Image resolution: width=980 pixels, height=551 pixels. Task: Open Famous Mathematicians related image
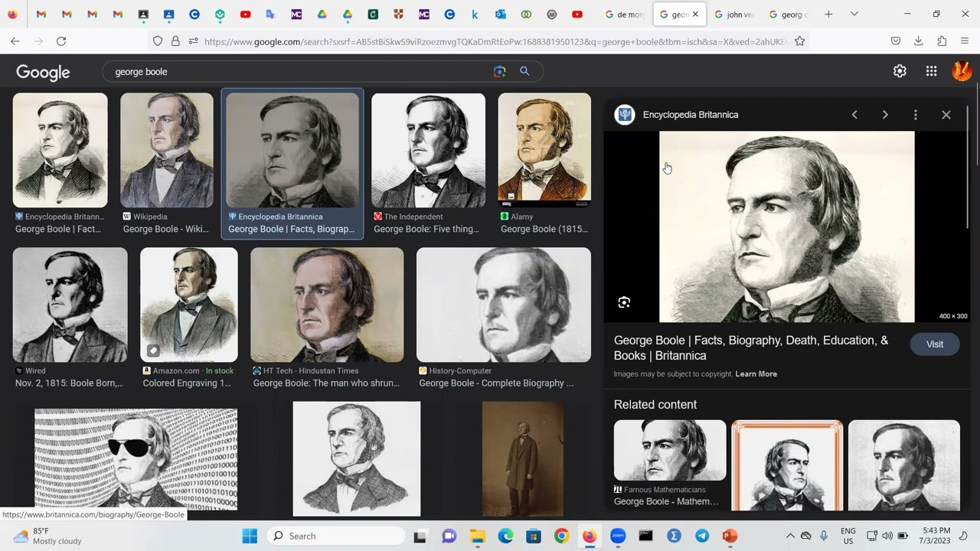670,450
